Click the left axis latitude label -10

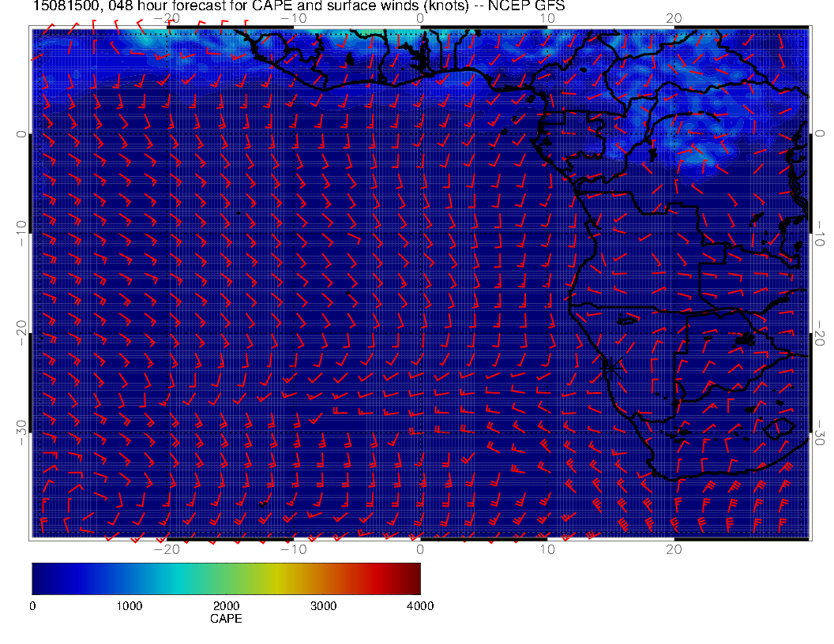click(21, 233)
